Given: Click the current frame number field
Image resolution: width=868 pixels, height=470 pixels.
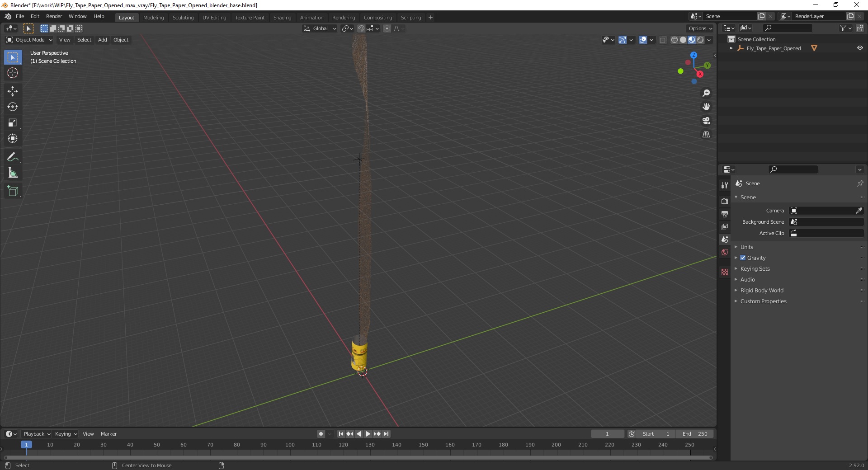Looking at the screenshot, I should point(607,434).
